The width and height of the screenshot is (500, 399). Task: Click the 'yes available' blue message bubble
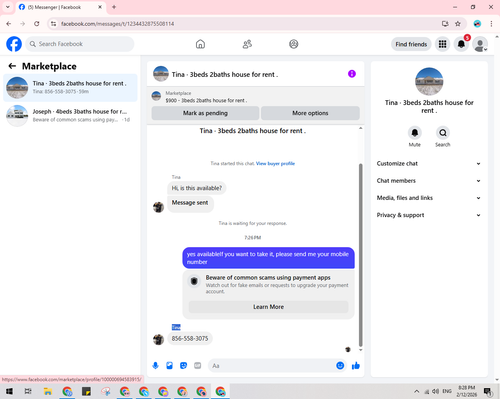(268, 258)
